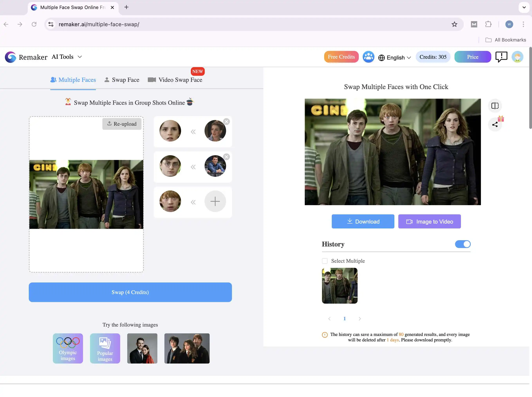Select the detected red-haired source face

click(x=170, y=201)
